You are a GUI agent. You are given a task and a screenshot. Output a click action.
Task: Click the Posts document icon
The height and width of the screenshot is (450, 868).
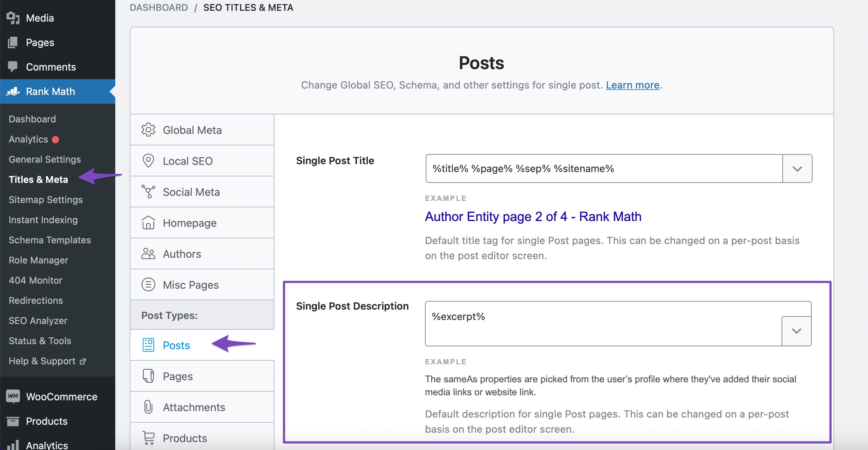pos(148,345)
